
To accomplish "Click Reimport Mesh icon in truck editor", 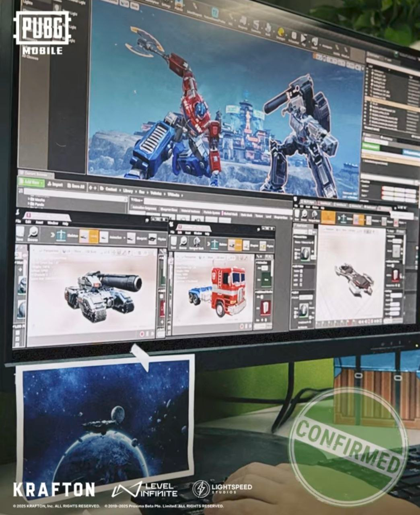I will point(197,242).
